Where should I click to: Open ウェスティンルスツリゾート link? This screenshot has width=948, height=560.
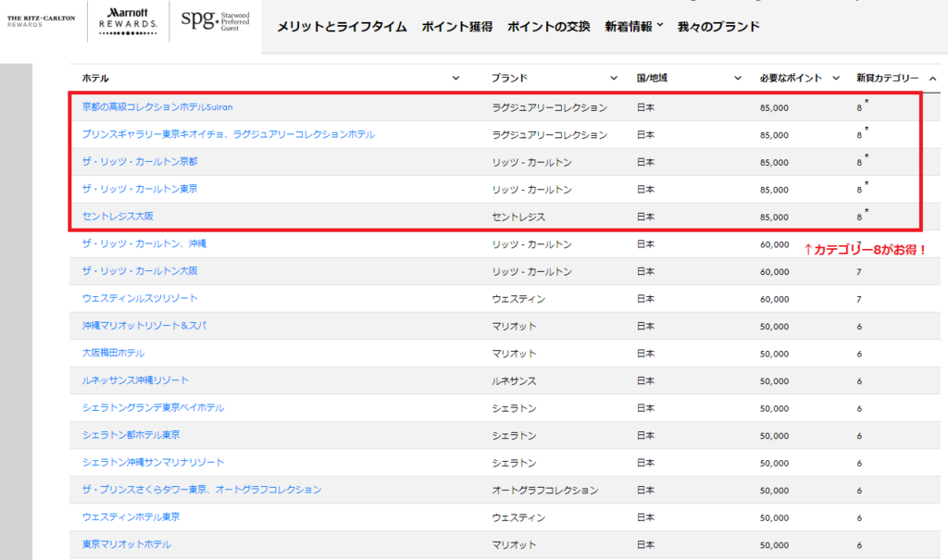pos(140,298)
